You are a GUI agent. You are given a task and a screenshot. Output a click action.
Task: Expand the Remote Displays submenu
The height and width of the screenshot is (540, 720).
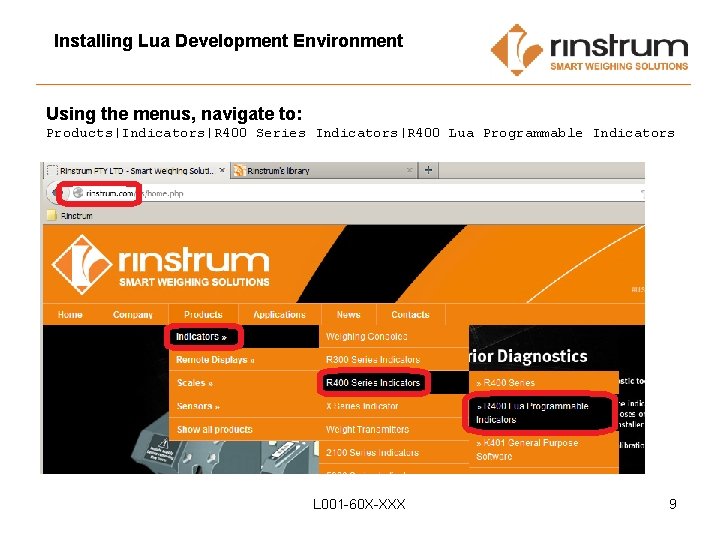pyautogui.click(x=244, y=360)
